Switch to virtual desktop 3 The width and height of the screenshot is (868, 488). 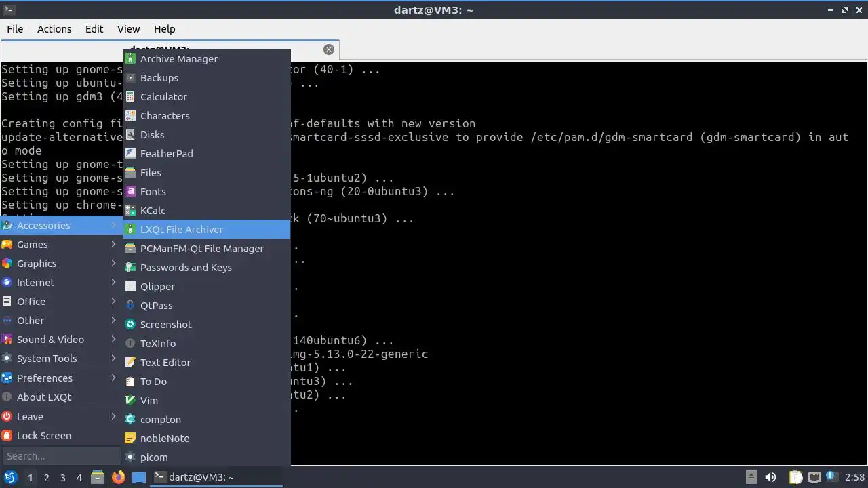[62, 478]
